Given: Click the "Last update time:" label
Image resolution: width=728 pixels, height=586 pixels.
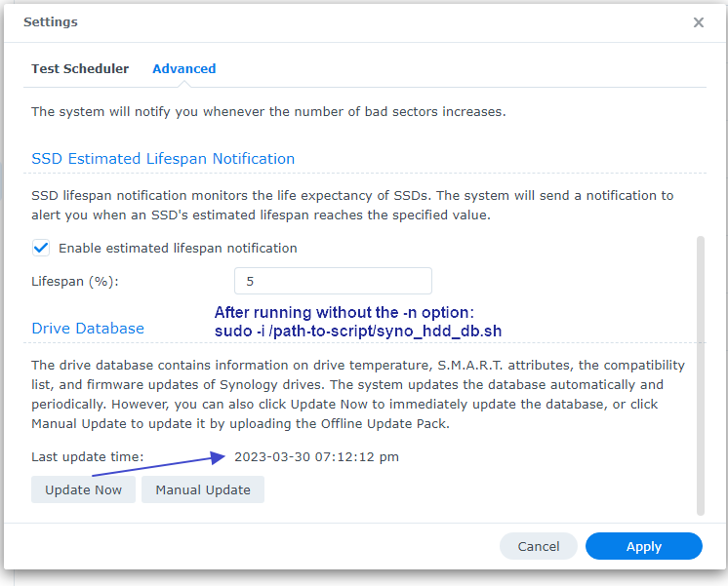Looking at the screenshot, I should click(x=88, y=456).
